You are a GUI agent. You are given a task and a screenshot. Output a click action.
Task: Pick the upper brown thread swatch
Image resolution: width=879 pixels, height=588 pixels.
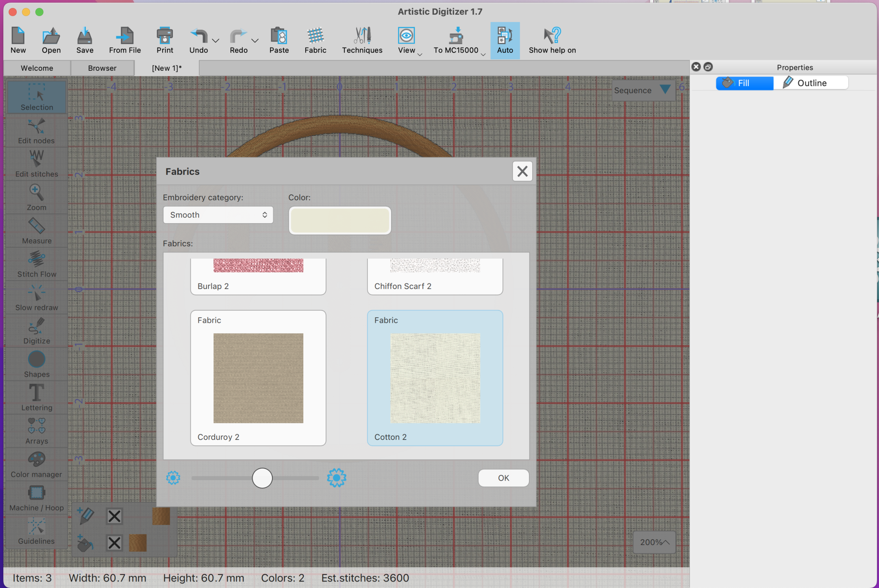click(x=161, y=516)
